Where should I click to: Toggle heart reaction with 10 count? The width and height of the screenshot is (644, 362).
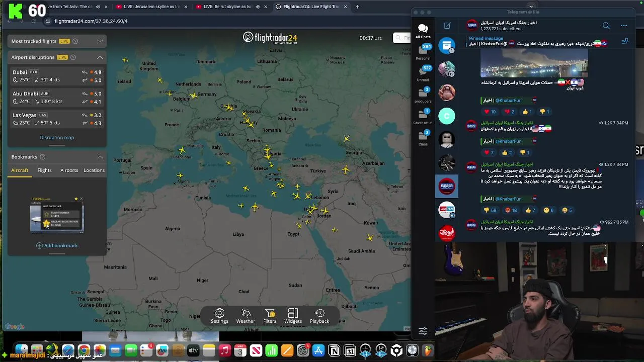pos(490,112)
